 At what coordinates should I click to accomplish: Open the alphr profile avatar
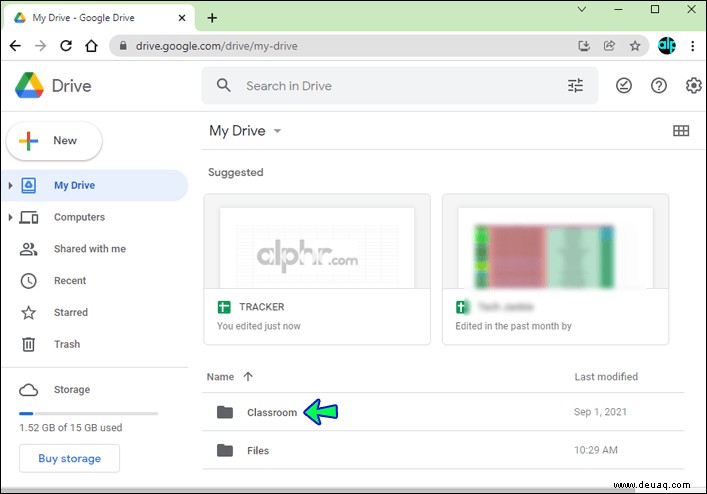(667, 46)
